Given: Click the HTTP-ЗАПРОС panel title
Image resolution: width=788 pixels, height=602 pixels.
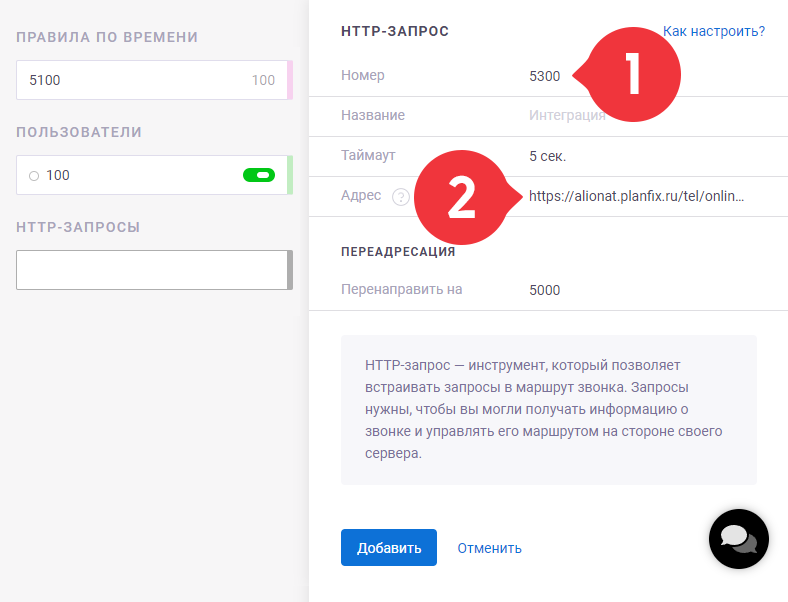Looking at the screenshot, I should click(395, 31).
